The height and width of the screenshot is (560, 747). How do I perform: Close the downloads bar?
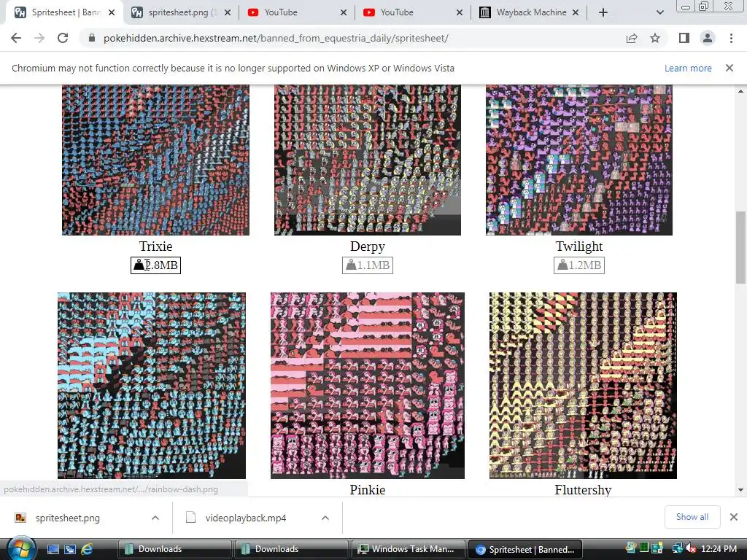[734, 517]
